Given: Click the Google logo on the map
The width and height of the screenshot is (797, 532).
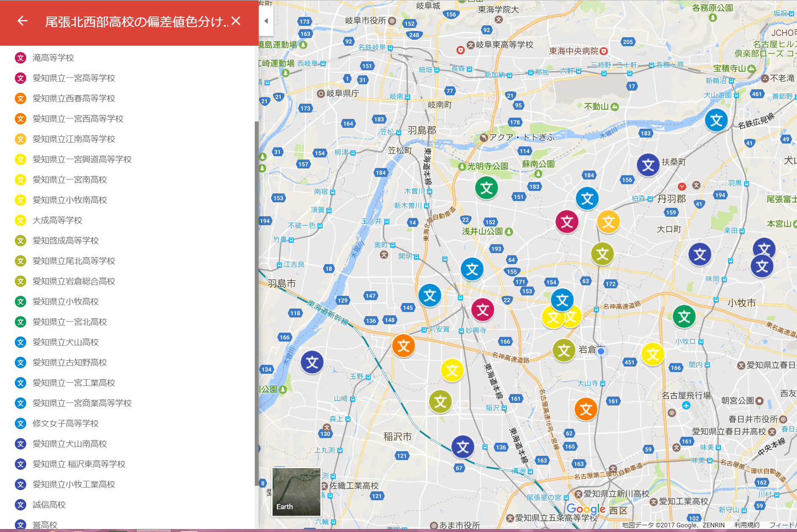Looking at the screenshot, I should pos(586,509).
